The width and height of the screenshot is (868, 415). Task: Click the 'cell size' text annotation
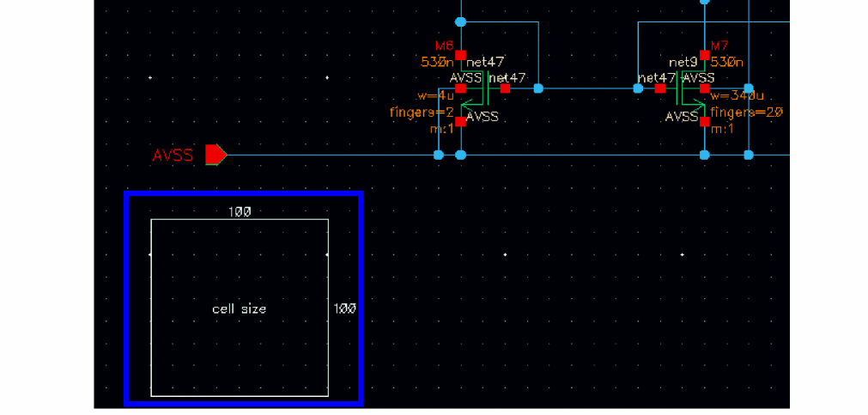point(240,308)
